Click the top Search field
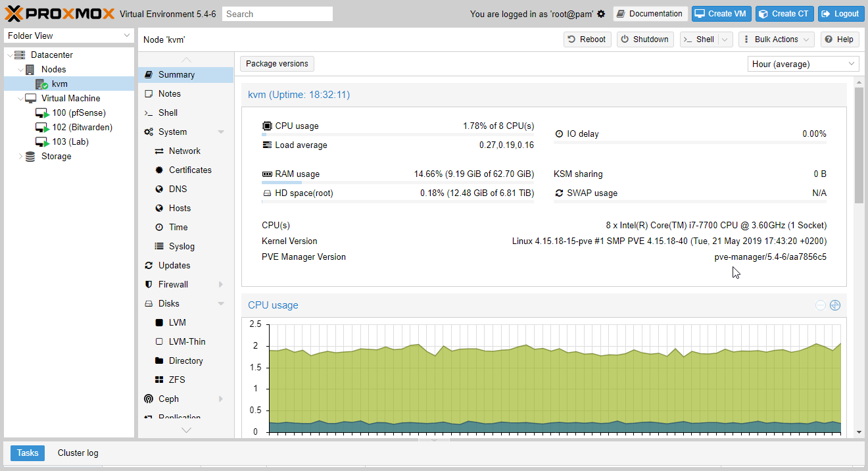Image resolution: width=868 pixels, height=471 pixels. (x=277, y=14)
